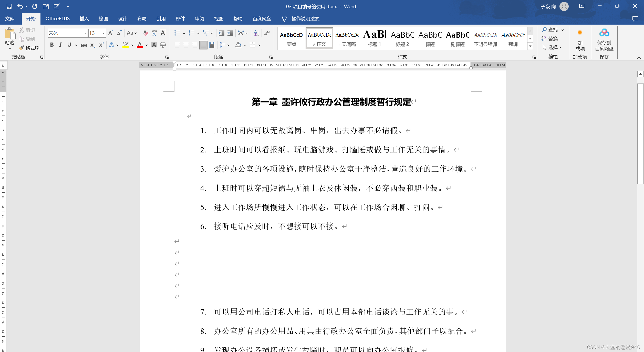The width and height of the screenshot is (644, 352).
Task: Click the Undo arrow icon
Action: point(20,6)
